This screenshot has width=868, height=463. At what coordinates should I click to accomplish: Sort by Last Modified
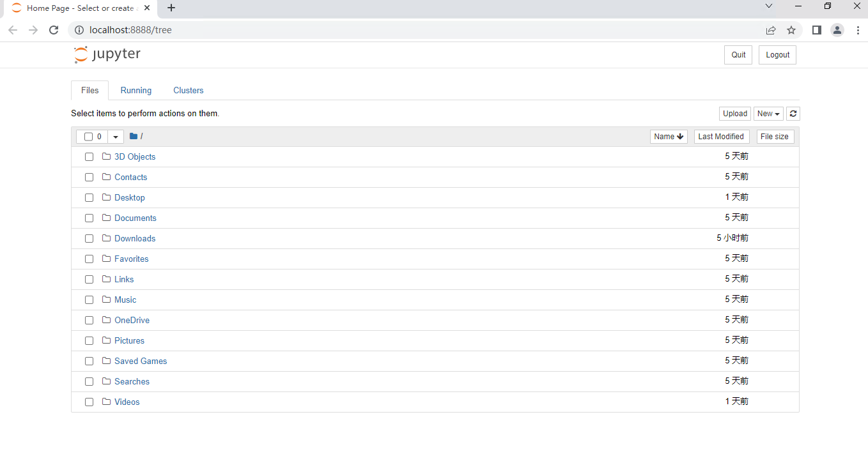coord(722,137)
